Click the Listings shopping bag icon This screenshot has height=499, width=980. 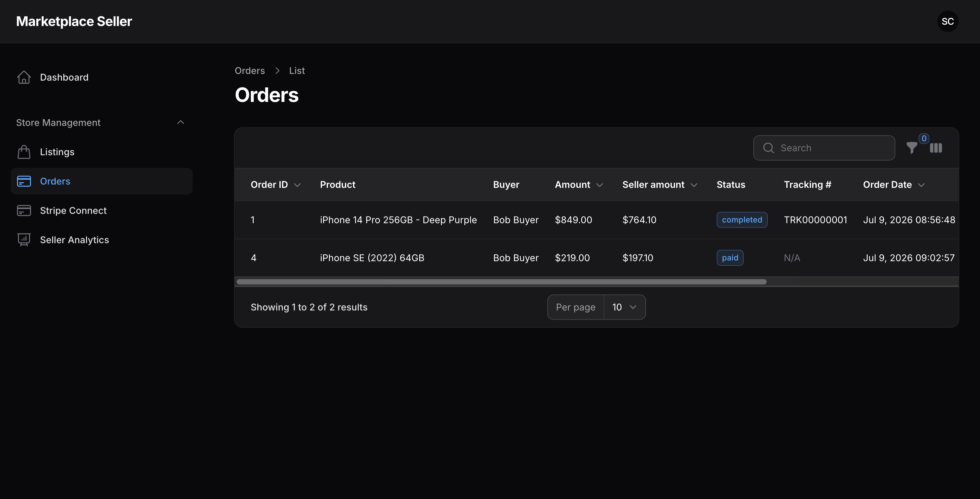click(x=24, y=152)
